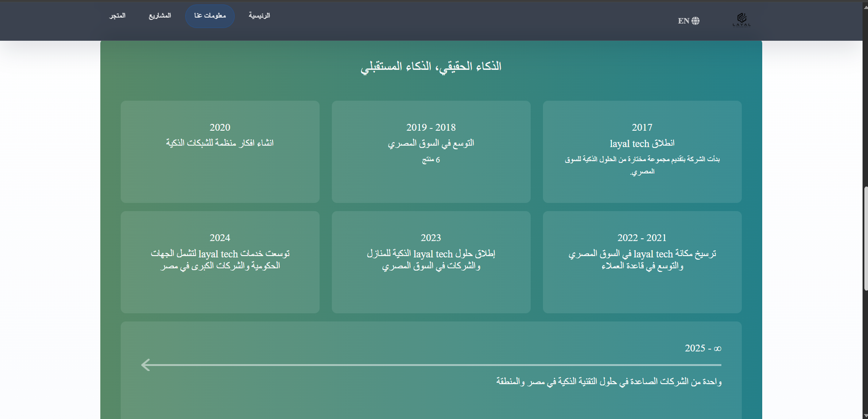Click the 2024 year label

(220, 238)
